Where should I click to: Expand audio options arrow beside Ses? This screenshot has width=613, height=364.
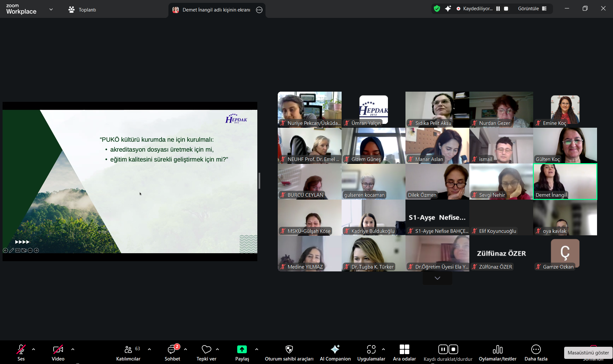(x=34, y=349)
